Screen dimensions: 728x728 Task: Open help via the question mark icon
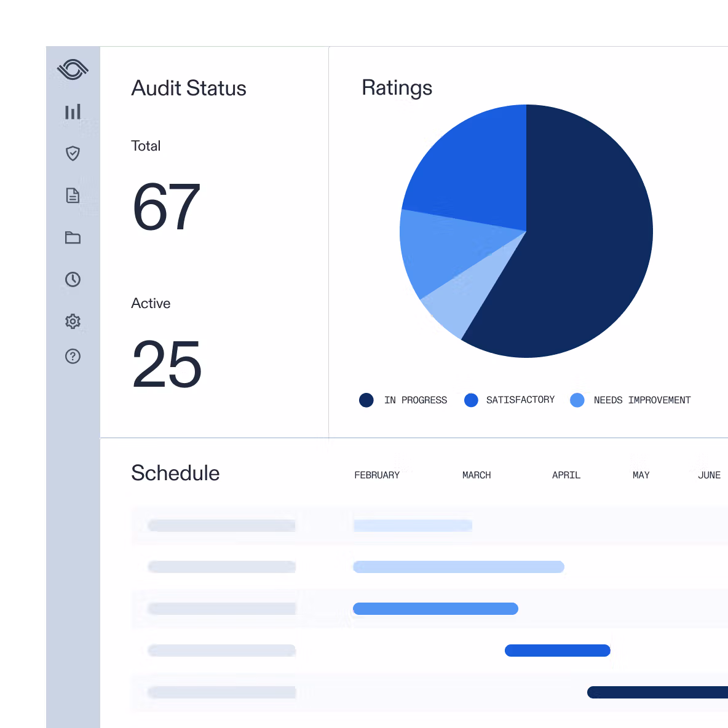tap(73, 357)
